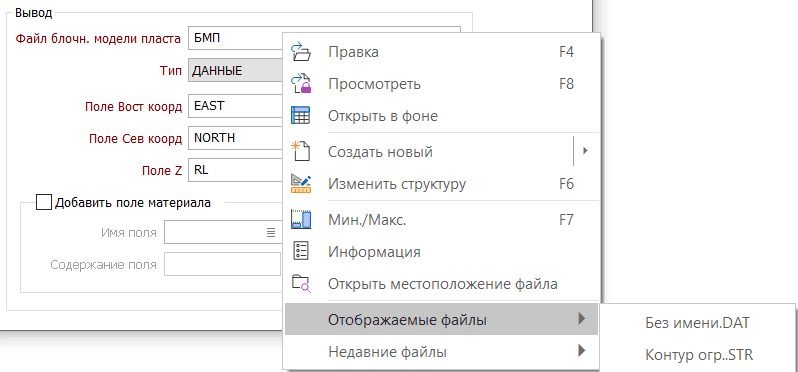Click the Изменить структуру ruler icon
This screenshot has width=798, height=372.
click(x=300, y=183)
